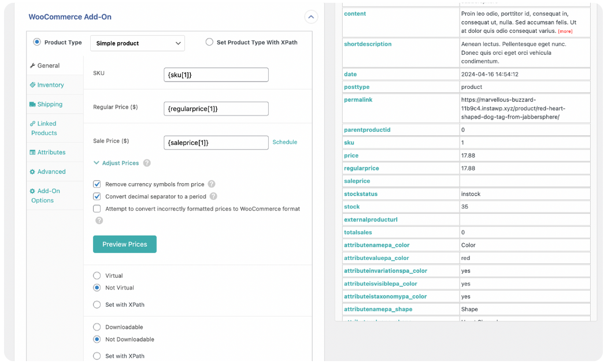607x364 pixels.
Task: Open the Simple product type dropdown
Action: tap(137, 43)
